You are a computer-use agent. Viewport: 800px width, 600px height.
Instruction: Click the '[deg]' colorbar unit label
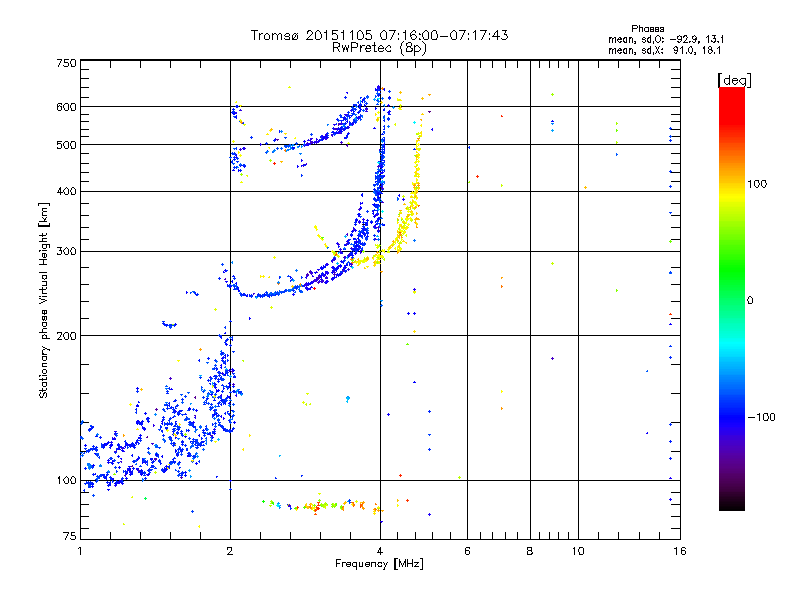pos(734,80)
